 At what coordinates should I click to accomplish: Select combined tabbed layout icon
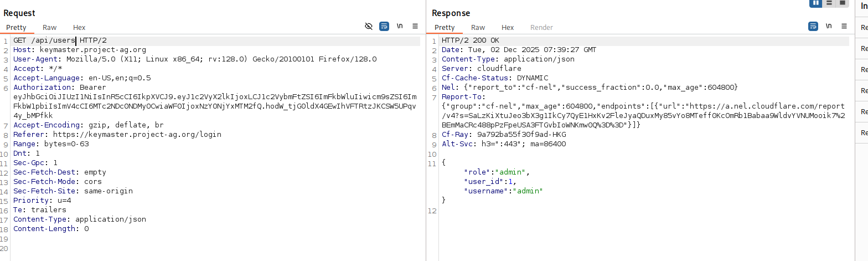pos(843,3)
